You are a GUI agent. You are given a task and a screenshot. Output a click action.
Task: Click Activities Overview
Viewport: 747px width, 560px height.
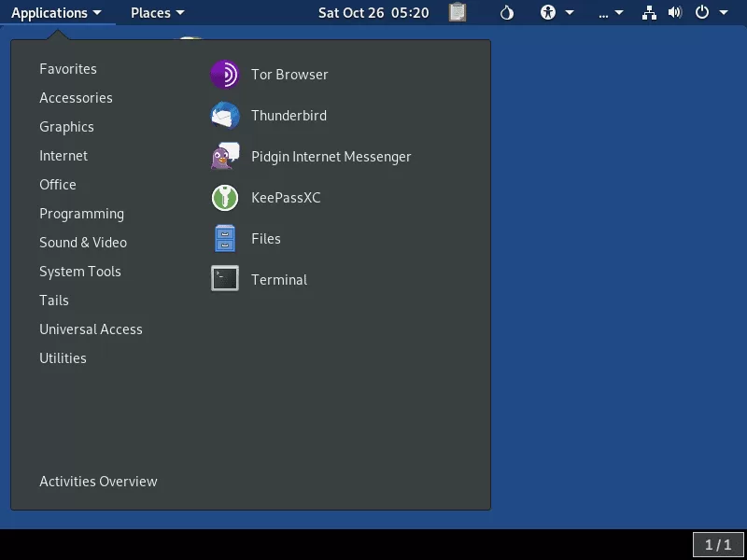click(x=98, y=482)
